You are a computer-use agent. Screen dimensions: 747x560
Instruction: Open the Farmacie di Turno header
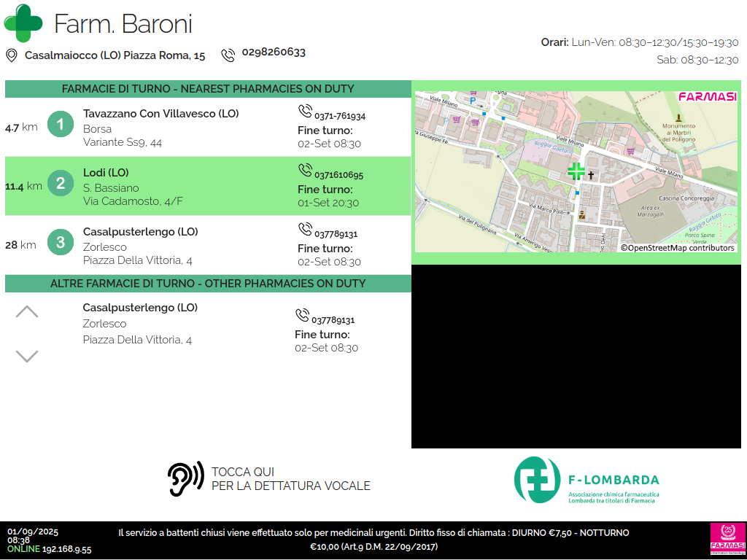(208, 89)
